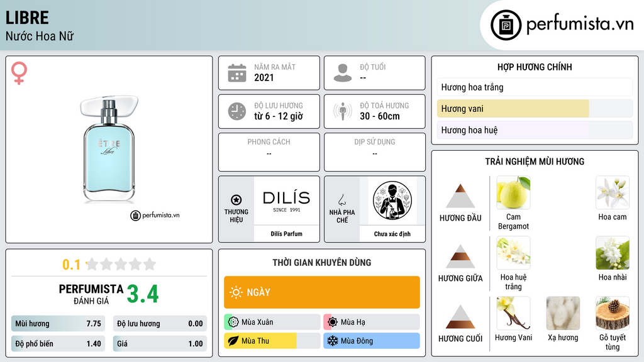
Task: Select the Mùa Thu season bar
Action: (272, 341)
